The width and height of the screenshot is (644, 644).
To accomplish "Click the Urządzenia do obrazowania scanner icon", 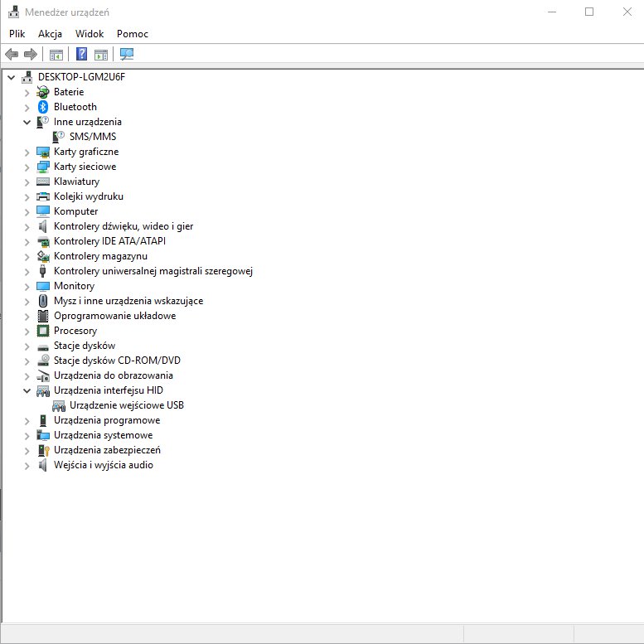I will click(43, 375).
